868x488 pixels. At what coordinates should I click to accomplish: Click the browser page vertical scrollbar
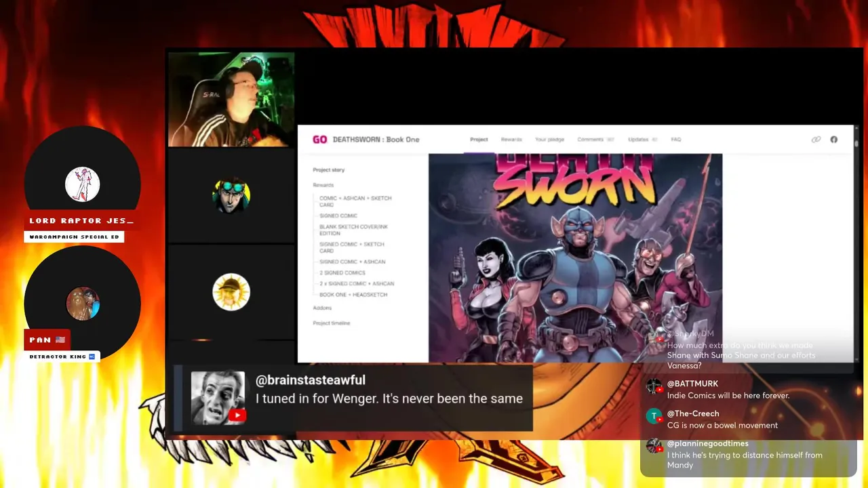point(856,244)
